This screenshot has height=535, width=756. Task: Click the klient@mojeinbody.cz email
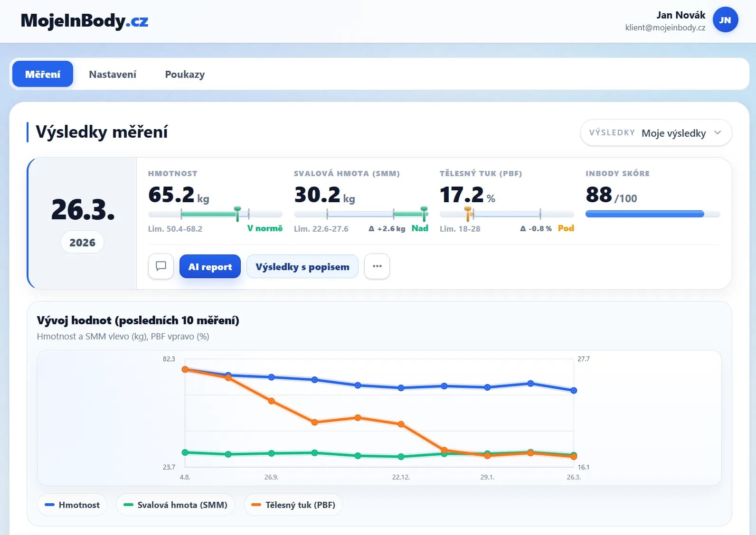665,28
